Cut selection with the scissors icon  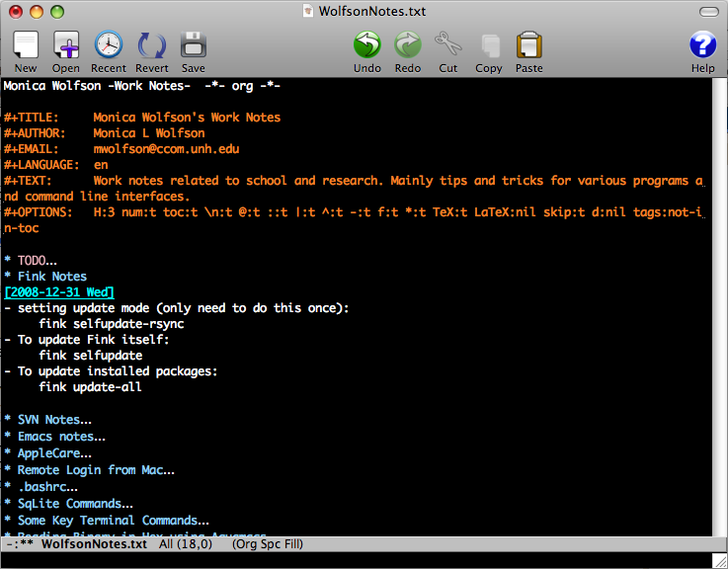click(448, 44)
